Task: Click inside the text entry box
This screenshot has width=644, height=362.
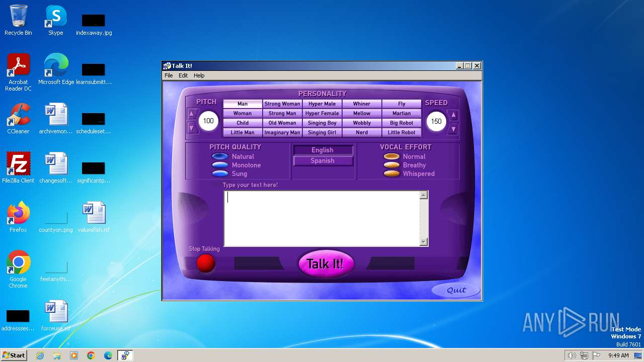Action: click(x=322, y=218)
